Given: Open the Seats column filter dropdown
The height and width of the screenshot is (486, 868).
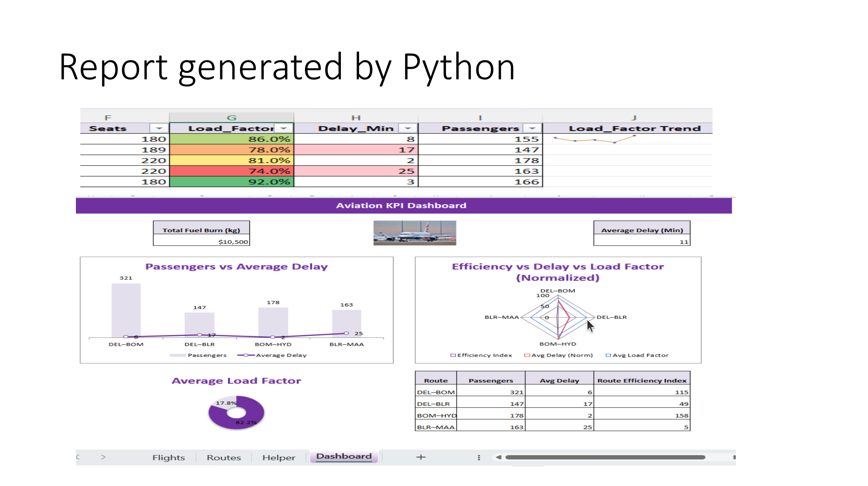Looking at the screenshot, I should click(x=159, y=129).
